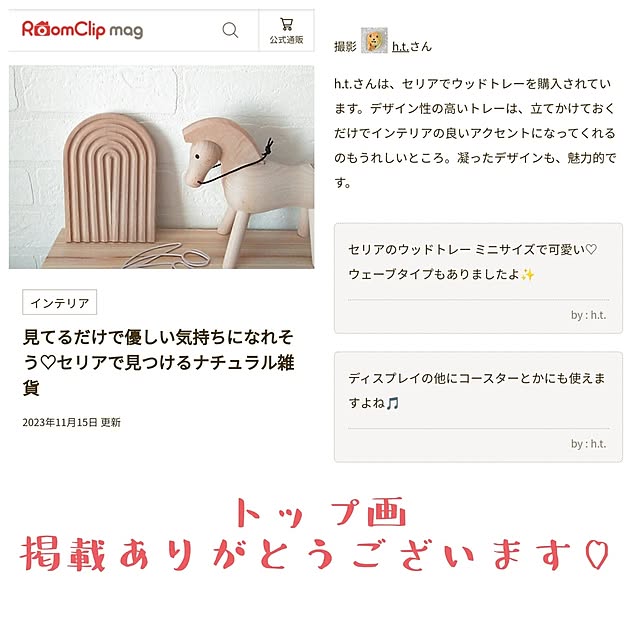Click the music note emoji in the second comment
Viewport: 640px width, 640px height.
(x=393, y=403)
